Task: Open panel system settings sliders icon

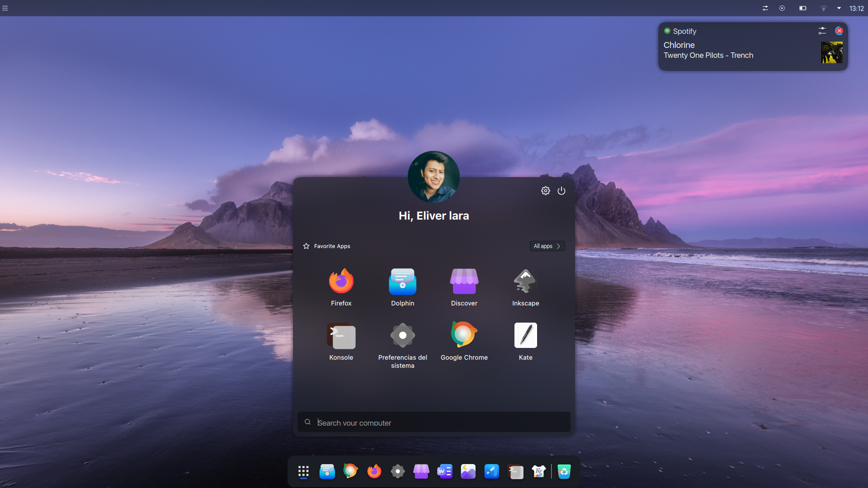Action: pyautogui.click(x=765, y=8)
